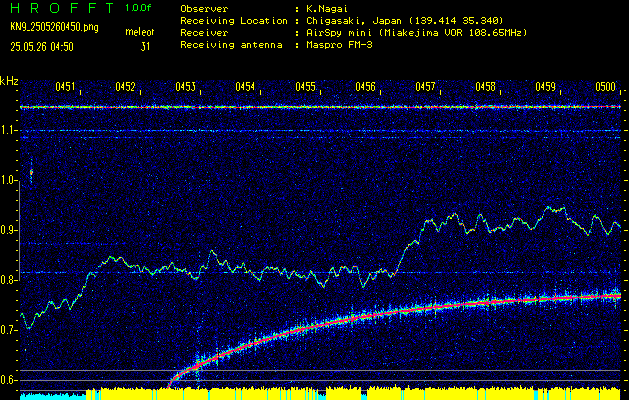Click the Observer field label
Screen dimensions: 629x400
click(204, 8)
